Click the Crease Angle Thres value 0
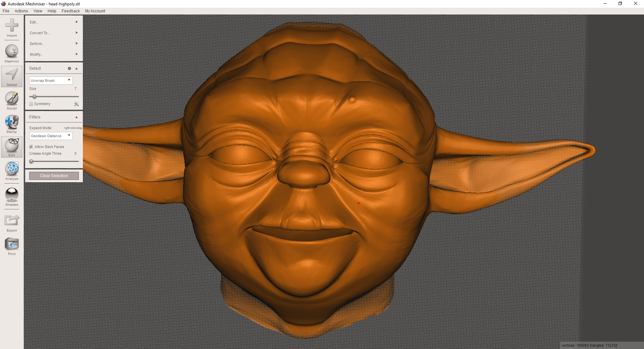 tap(75, 154)
